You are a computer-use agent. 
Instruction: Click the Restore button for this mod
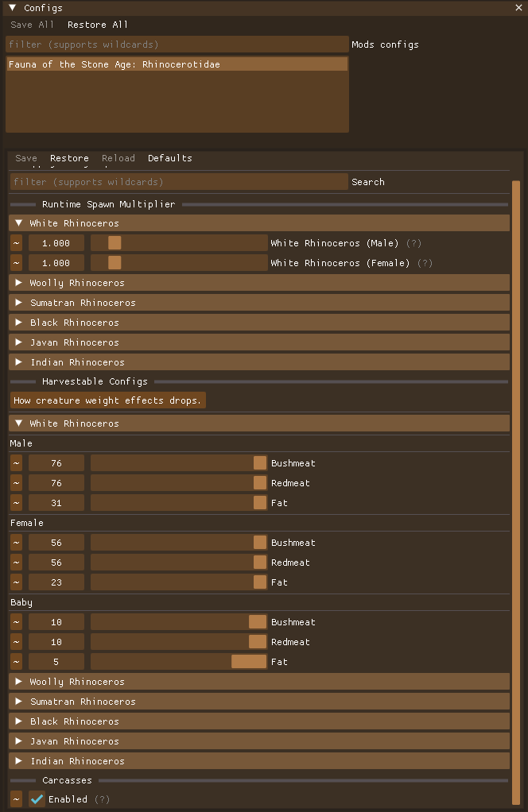point(69,158)
